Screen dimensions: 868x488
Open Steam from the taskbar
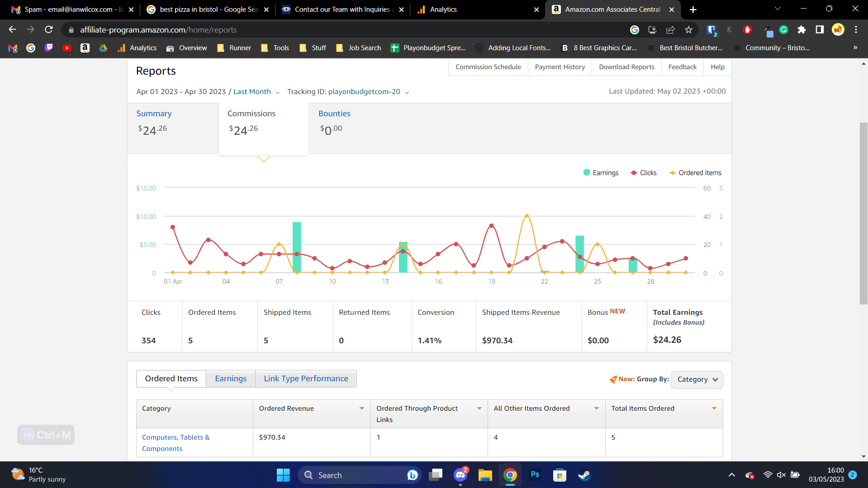point(584,475)
